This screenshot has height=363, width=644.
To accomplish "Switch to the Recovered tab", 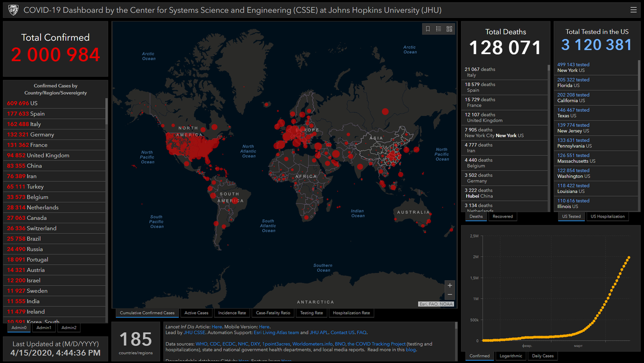I will pos(503,216).
